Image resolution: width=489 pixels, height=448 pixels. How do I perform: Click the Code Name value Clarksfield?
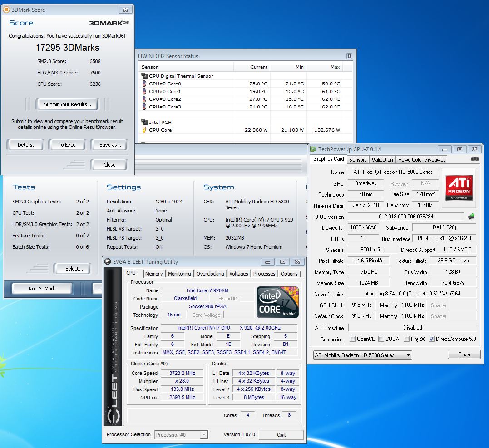tap(185, 298)
